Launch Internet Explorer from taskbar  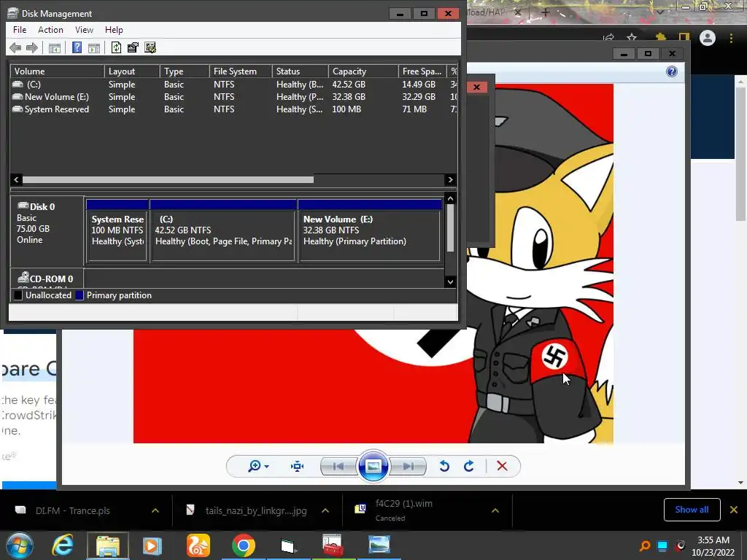pyautogui.click(x=63, y=545)
